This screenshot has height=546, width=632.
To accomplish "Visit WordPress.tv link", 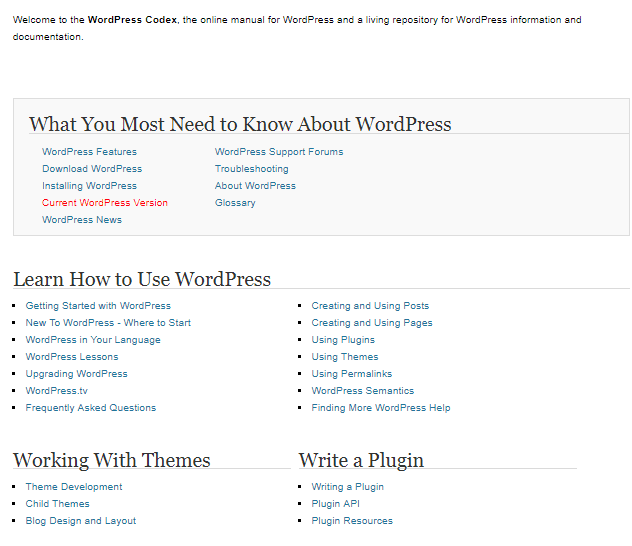I will pos(56,390).
